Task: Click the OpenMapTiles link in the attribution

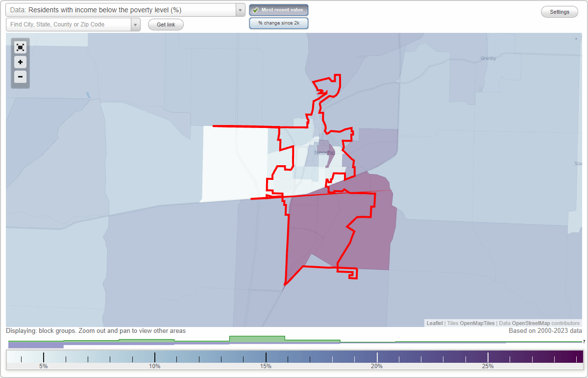Action: [x=477, y=323]
